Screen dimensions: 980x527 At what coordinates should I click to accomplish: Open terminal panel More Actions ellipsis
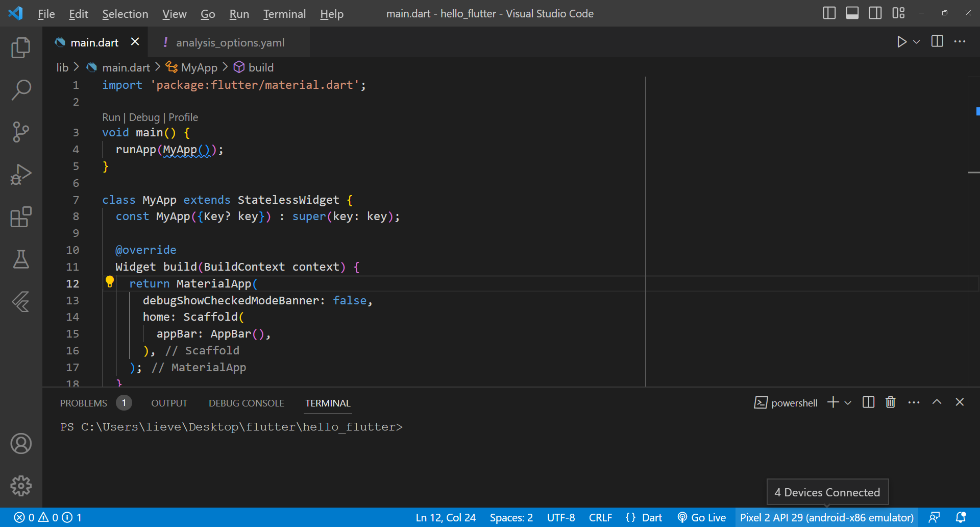click(914, 402)
